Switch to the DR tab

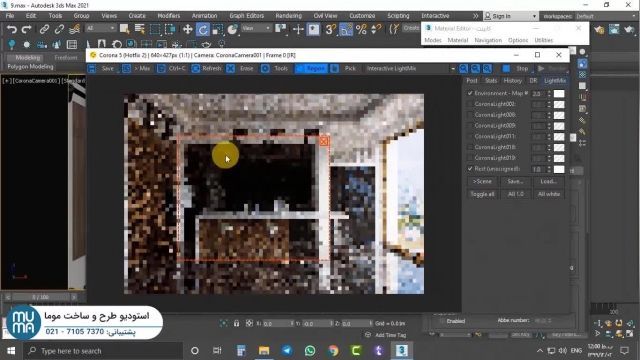pos(533,81)
